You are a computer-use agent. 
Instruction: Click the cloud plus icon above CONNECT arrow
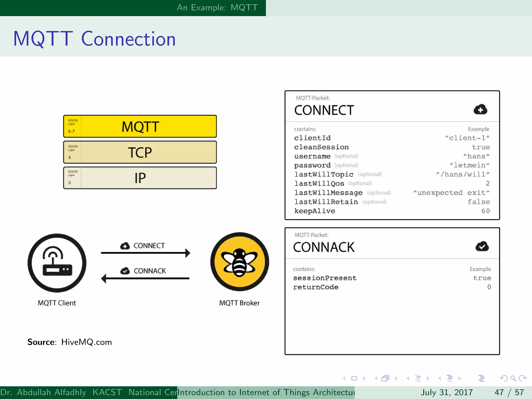125,246
